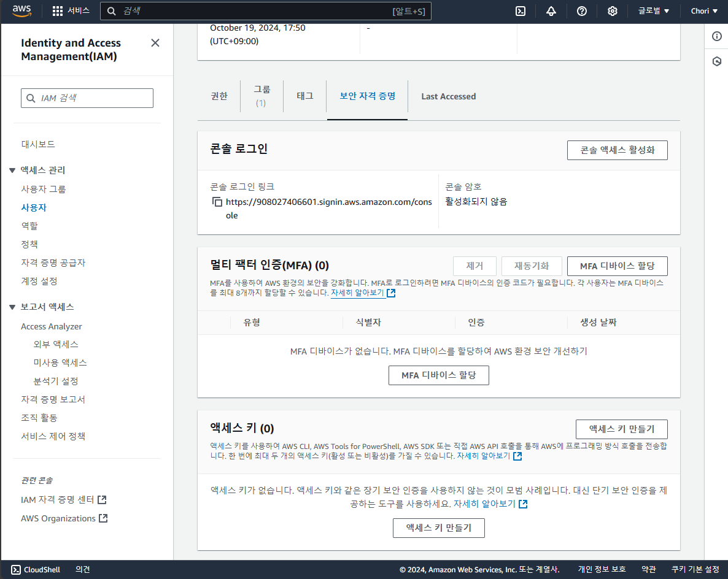The height and width of the screenshot is (579, 728).
Task: Open the 글로벌 region dropdown
Action: click(653, 11)
